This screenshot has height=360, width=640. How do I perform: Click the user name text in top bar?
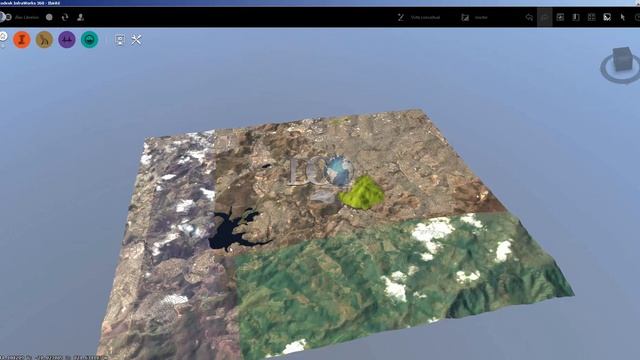(27, 17)
